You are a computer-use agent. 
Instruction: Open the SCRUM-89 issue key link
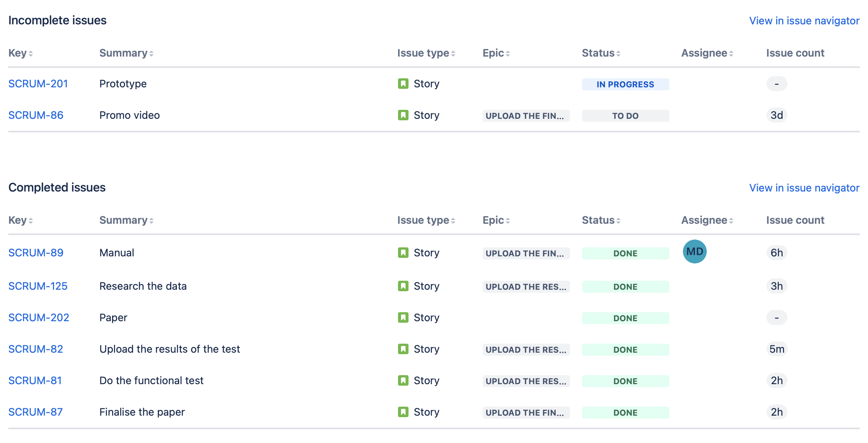[36, 253]
